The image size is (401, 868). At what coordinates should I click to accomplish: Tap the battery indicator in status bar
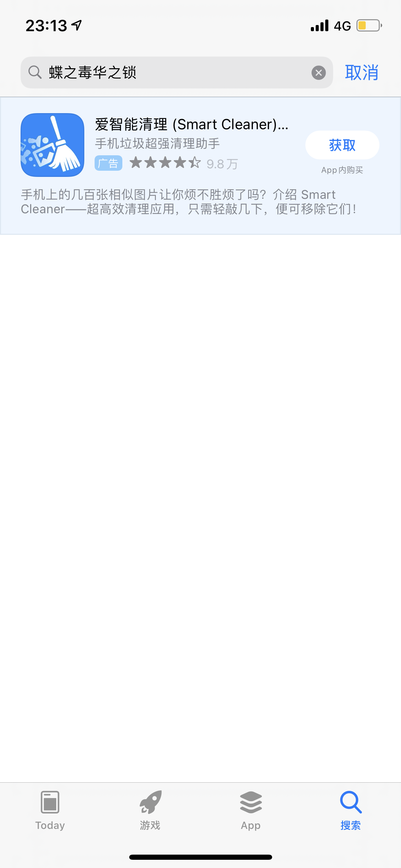tap(369, 26)
